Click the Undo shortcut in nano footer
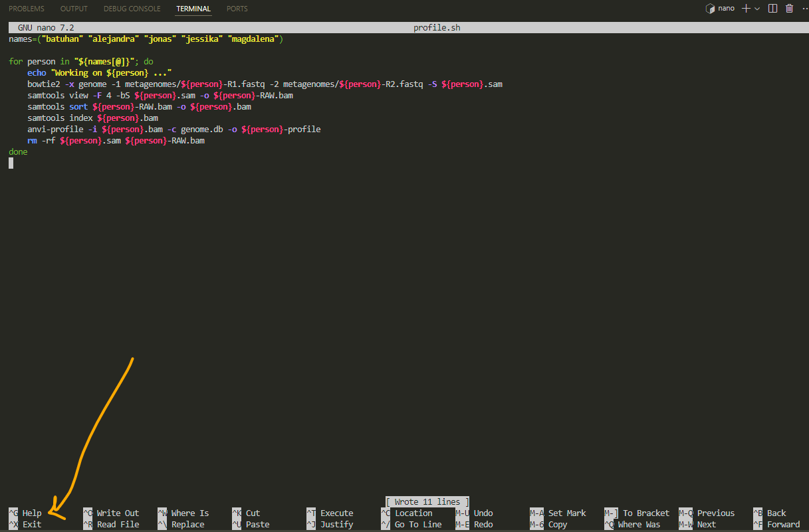 (483, 513)
